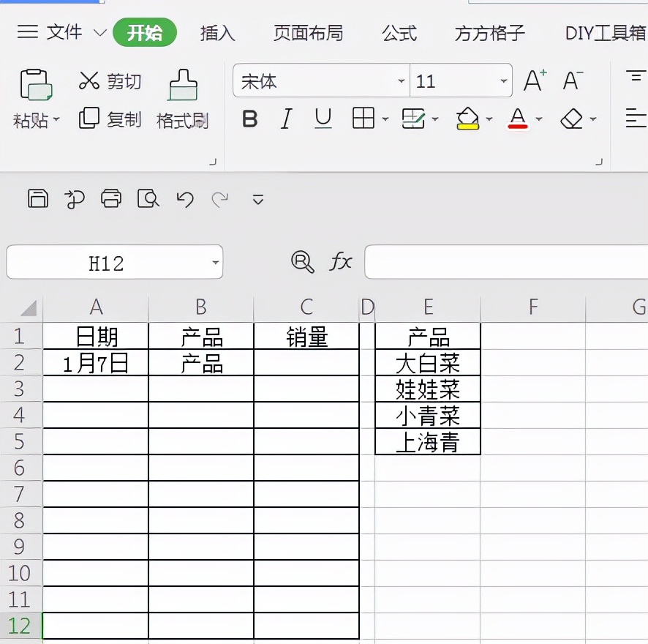Toggle Italic formatting
Image resolution: width=648 pixels, height=644 pixels.
(287, 119)
